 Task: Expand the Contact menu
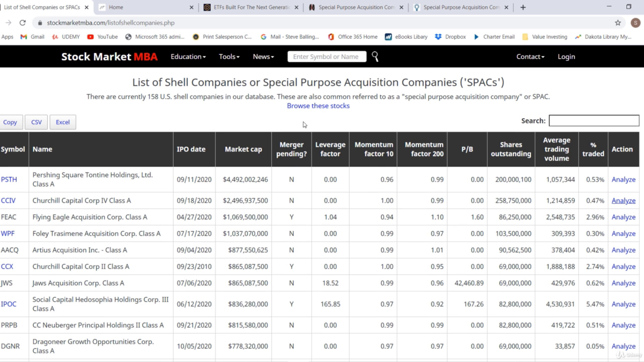click(530, 57)
